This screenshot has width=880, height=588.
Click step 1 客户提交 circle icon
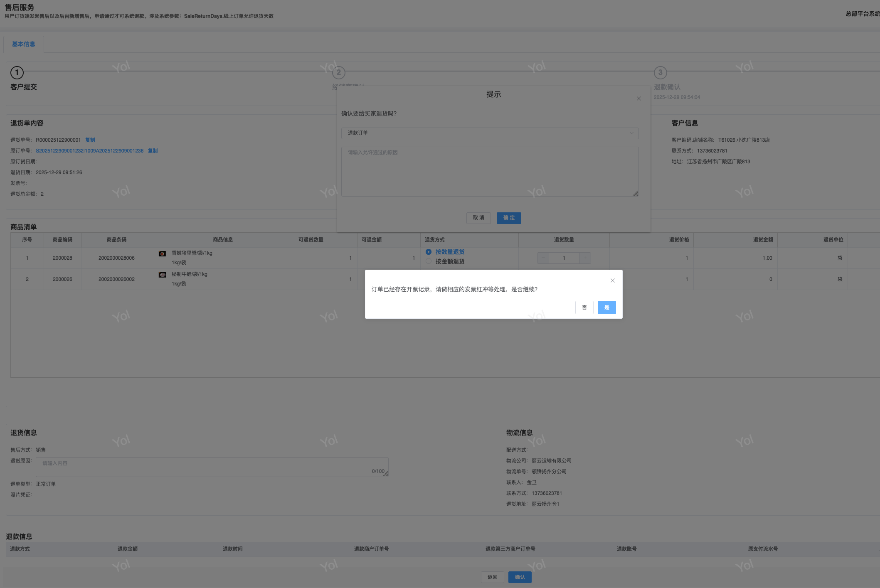[x=17, y=72]
